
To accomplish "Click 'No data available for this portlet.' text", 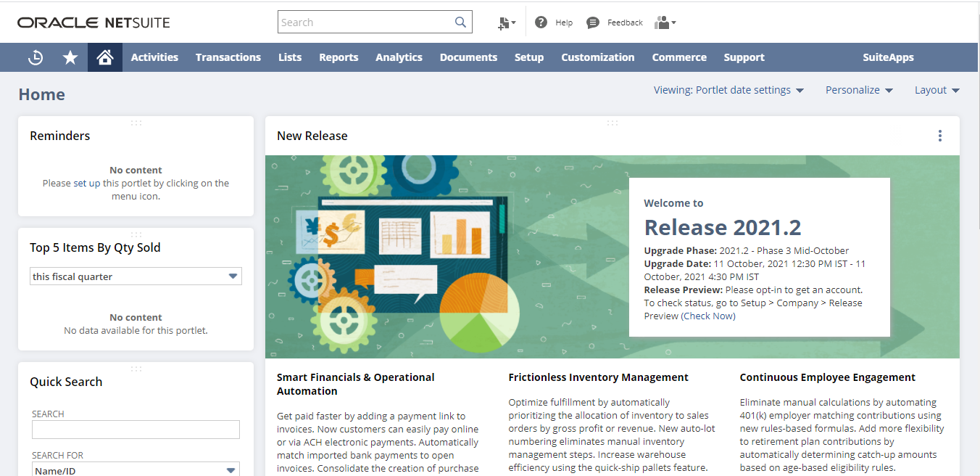I will 136,331.
